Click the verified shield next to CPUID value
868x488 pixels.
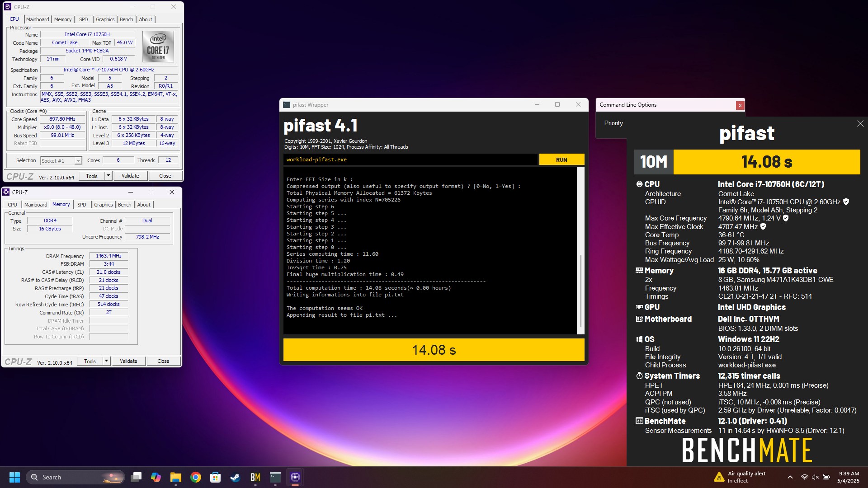coord(846,202)
